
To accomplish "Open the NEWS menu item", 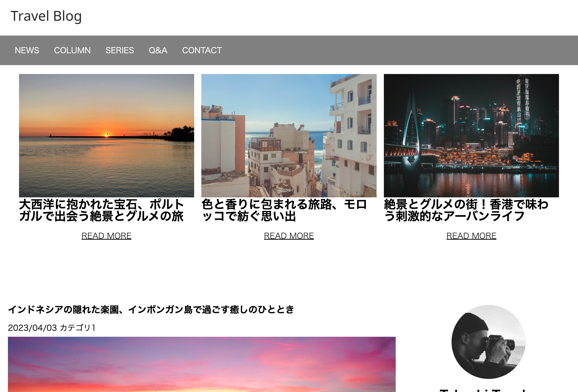I will (27, 50).
